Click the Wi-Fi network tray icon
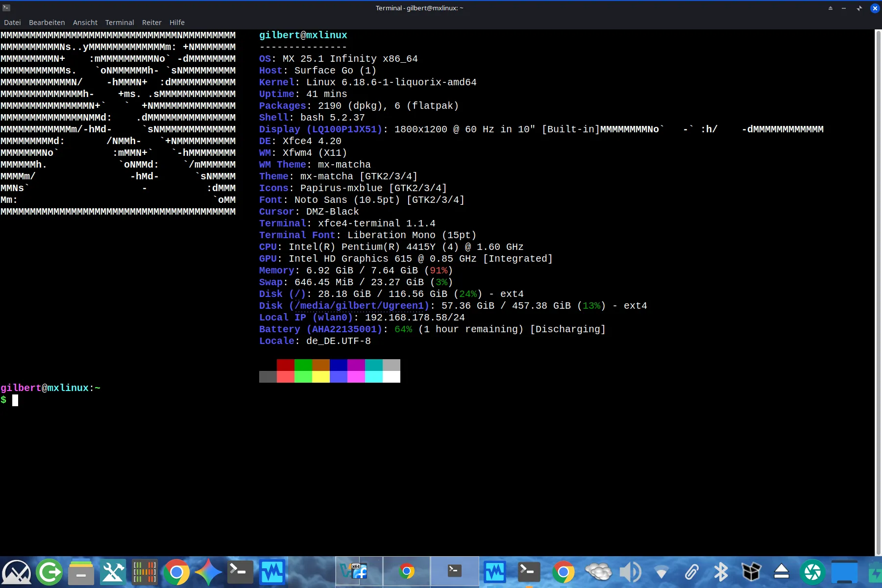 coord(661,572)
